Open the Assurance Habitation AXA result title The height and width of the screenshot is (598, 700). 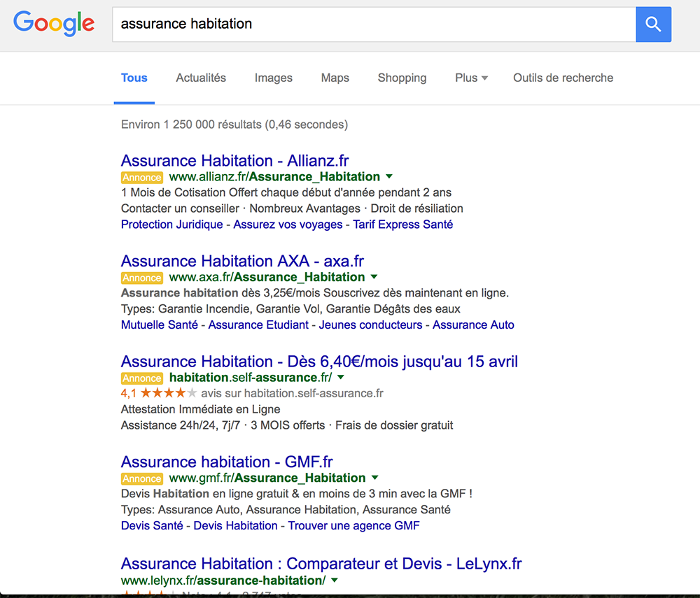[242, 261]
